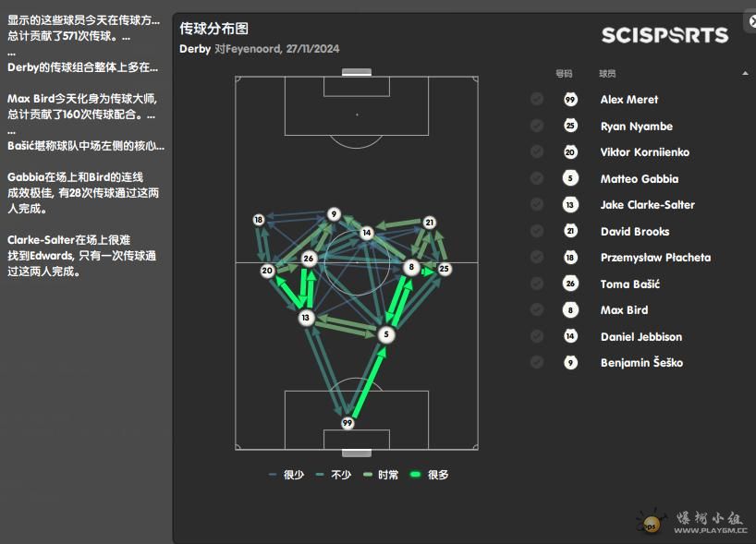Select player node 21 on the pass map
The width and height of the screenshot is (756, 544).
click(430, 223)
